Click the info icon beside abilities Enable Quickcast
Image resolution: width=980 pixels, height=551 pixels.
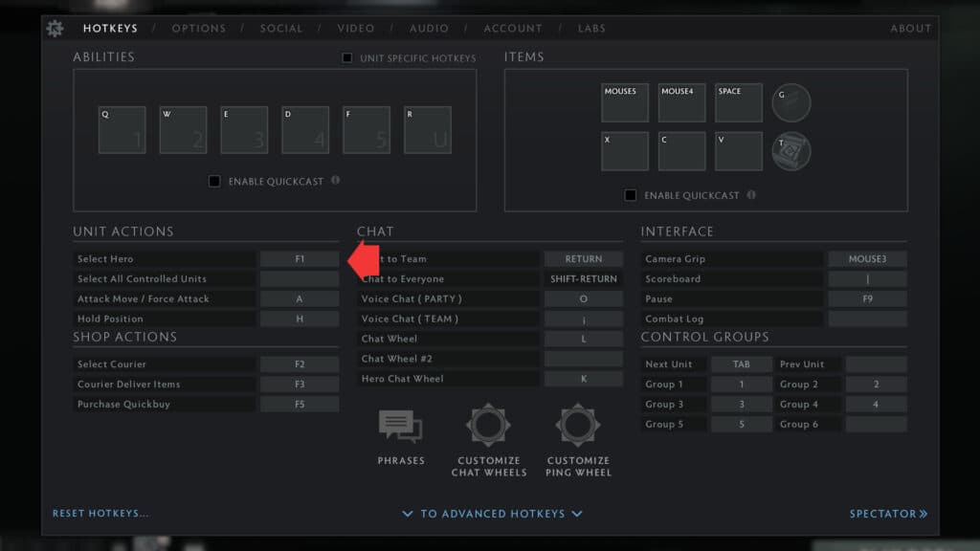coord(335,181)
